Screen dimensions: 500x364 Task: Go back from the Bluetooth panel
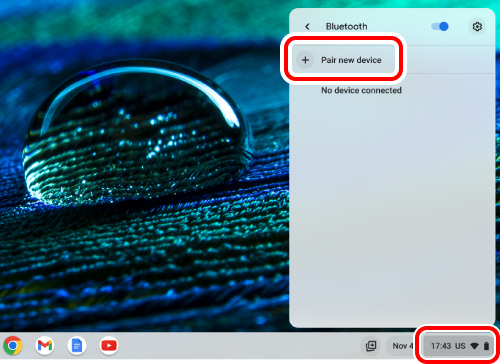pyautogui.click(x=307, y=26)
